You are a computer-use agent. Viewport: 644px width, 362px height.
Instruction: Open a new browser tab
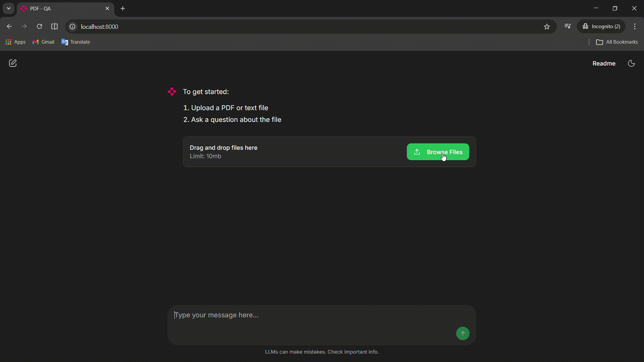click(123, 8)
